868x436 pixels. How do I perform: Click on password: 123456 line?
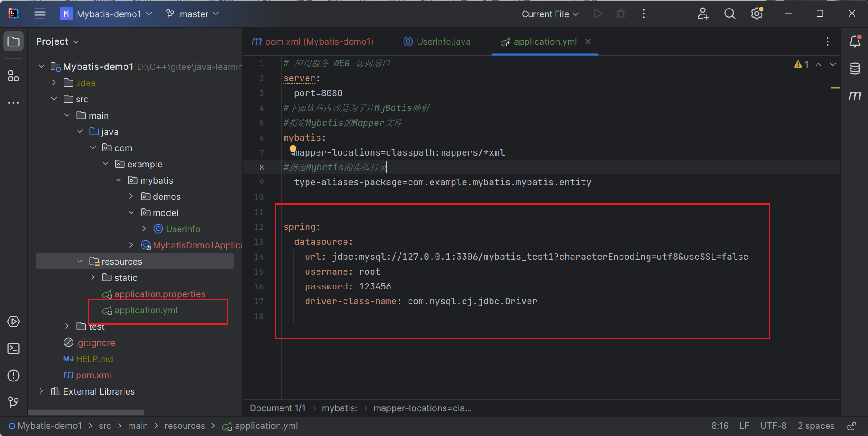click(348, 287)
